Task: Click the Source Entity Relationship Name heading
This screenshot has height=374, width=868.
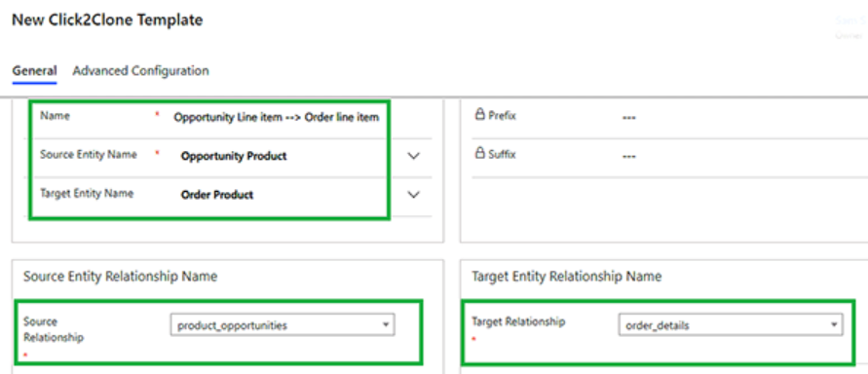Action: (x=120, y=276)
